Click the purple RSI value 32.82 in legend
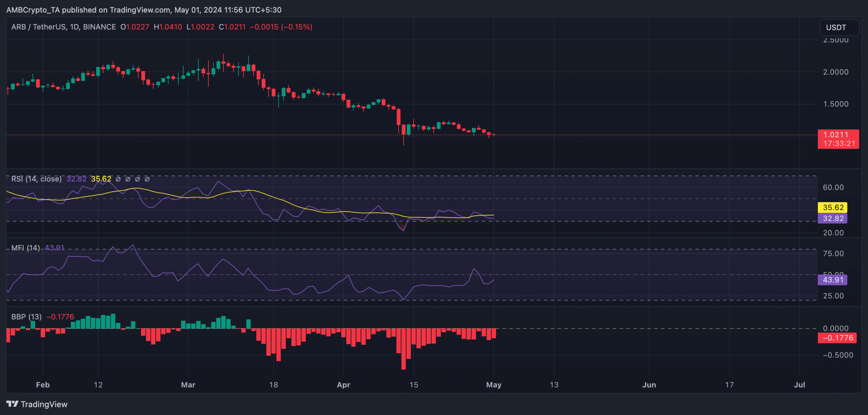Image resolution: width=868 pixels, height=415 pixels. coord(76,179)
